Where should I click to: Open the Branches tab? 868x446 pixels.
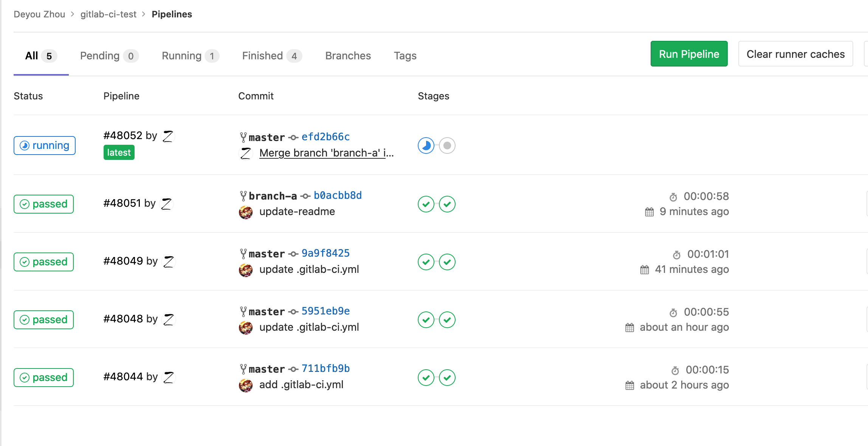tap(348, 56)
